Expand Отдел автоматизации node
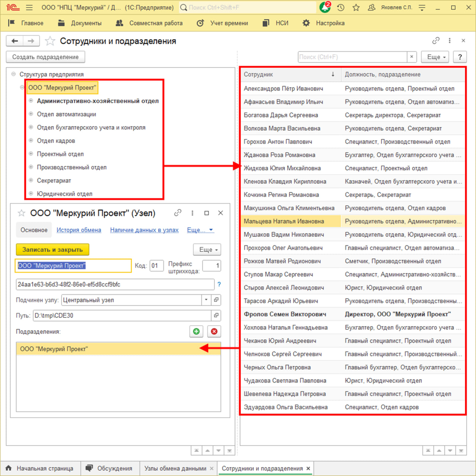This screenshot has height=476, width=476. [x=31, y=114]
